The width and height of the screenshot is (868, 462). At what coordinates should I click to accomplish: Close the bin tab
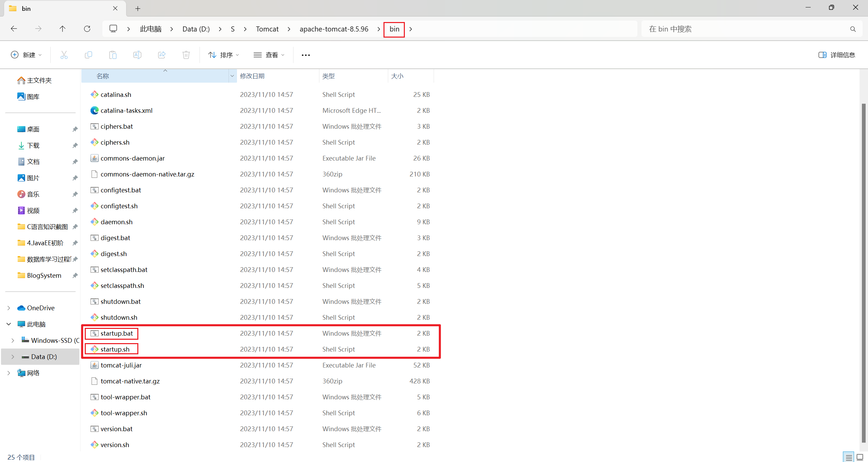[x=115, y=8]
